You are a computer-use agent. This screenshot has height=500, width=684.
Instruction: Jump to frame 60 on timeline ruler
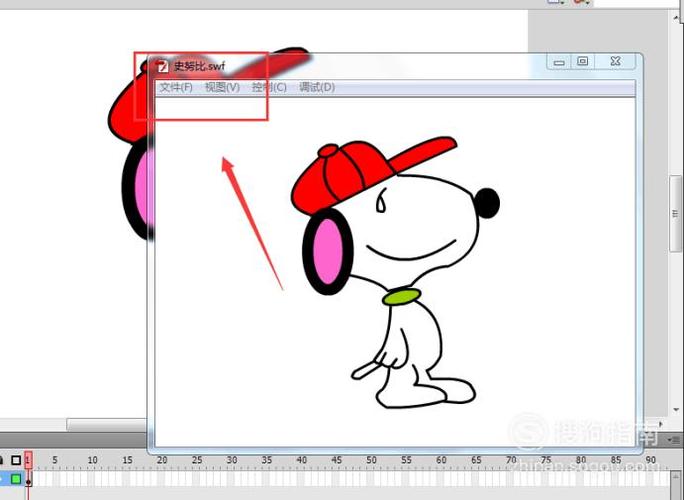tap(441, 460)
